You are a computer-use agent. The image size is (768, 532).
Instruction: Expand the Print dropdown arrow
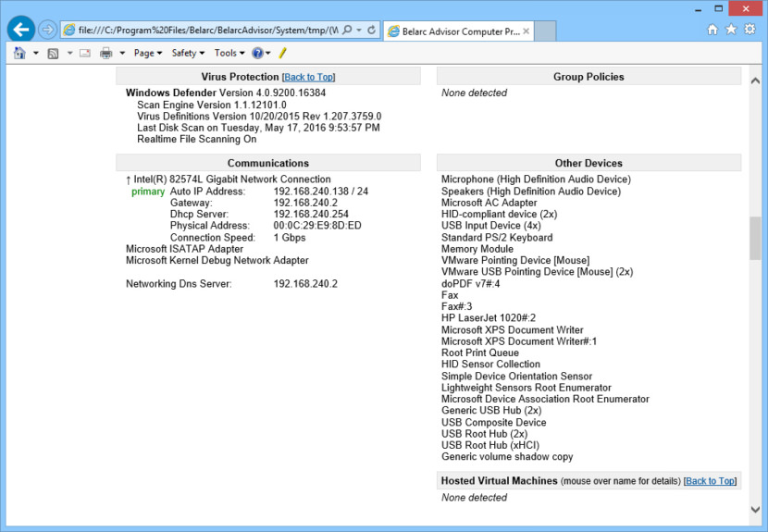coord(122,53)
